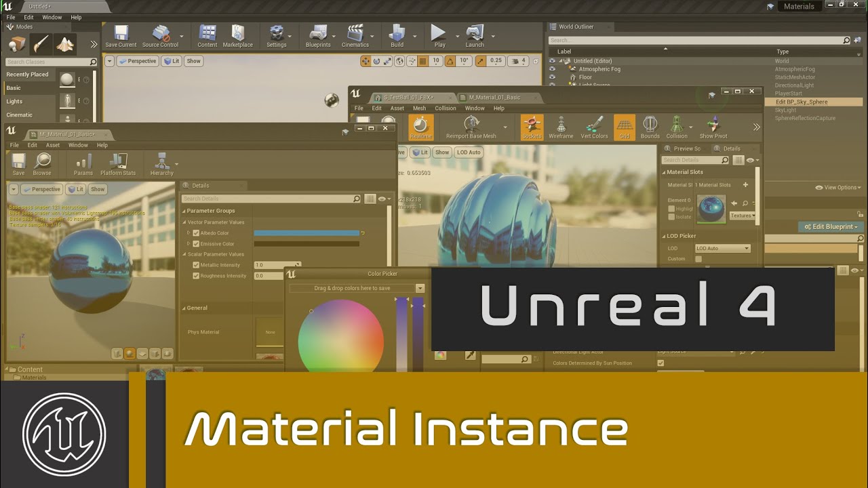This screenshot has height=488, width=868.
Task: Open the Cinematics toolbar icon
Action: [355, 37]
